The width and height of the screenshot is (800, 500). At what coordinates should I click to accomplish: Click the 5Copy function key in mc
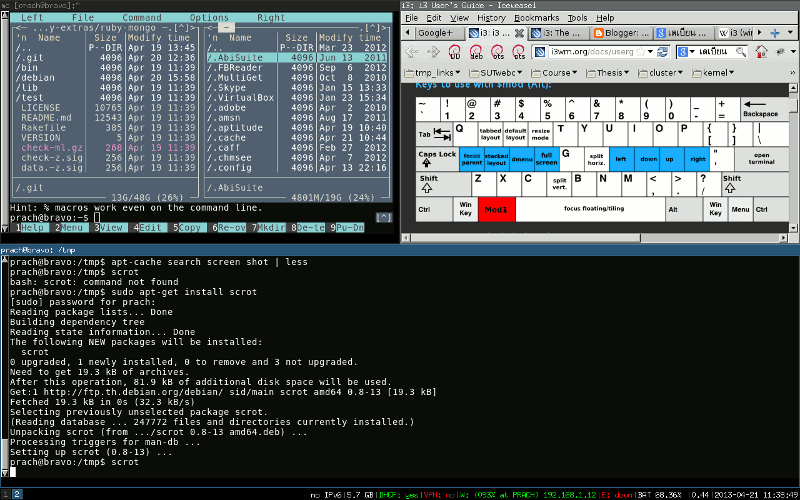coord(189,228)
